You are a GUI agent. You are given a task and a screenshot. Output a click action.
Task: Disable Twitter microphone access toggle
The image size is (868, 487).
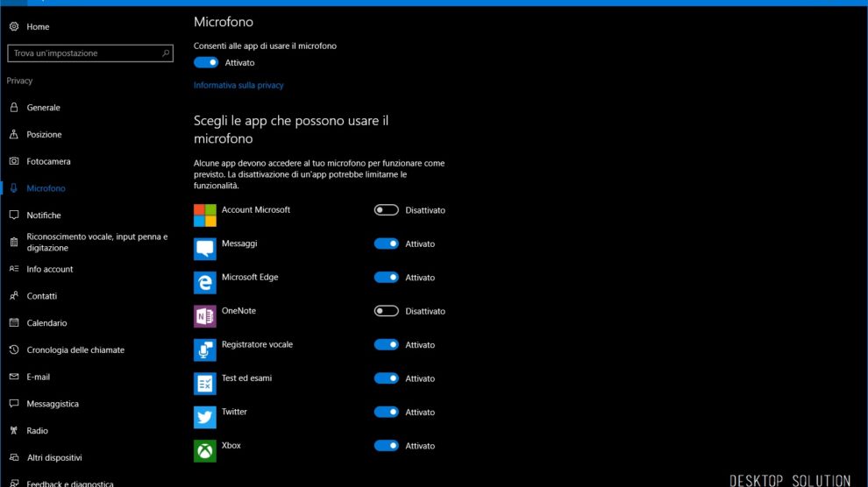click(x=386, y=412)
